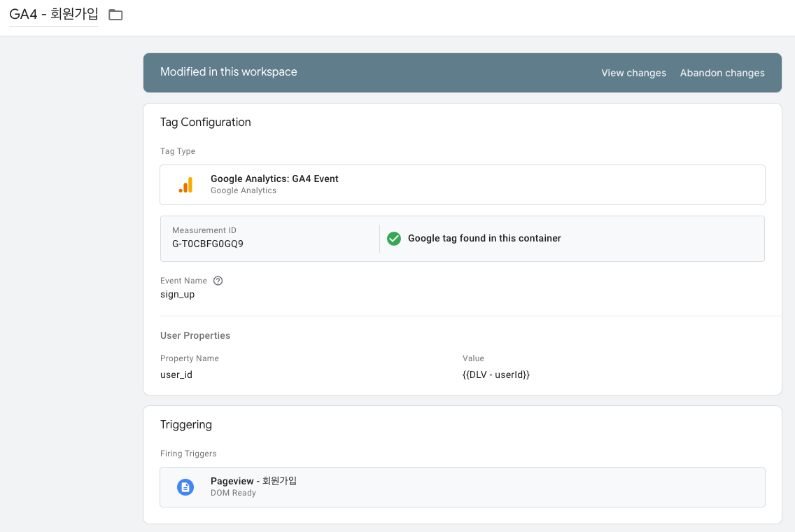Click the Event Name label
The image size is (795, 532).
183,281
